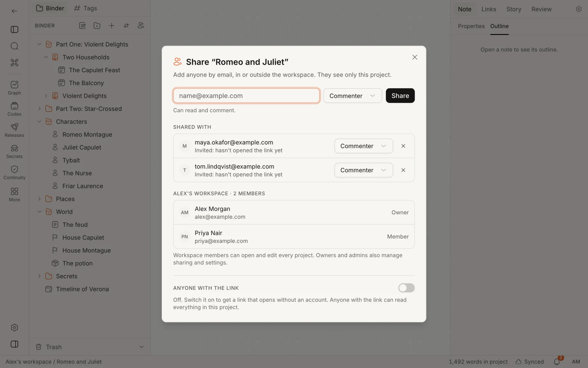Open the Review tab in inspector
Image resolution: width=588 pixels, height=368 pixels.
[541, 9]
